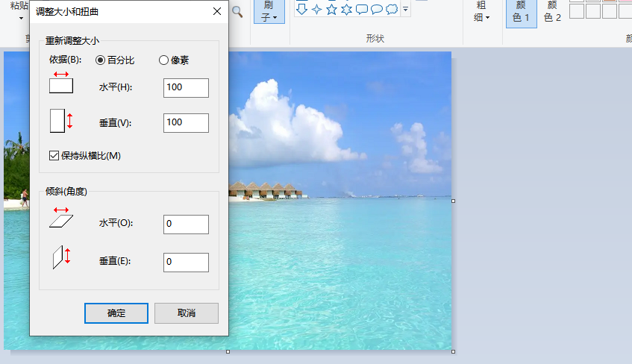Confirm resize with the 确定 button

[x=116, y=313]
